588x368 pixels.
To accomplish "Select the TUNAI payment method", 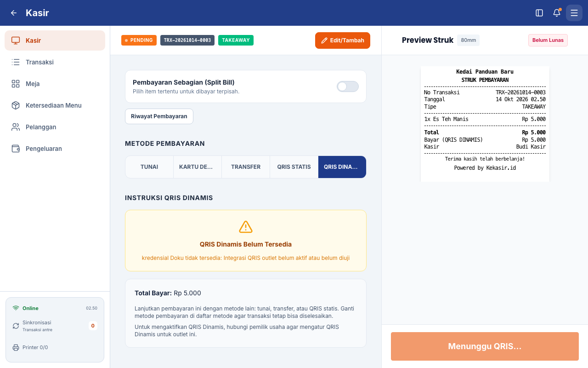I will click(149, 167).
